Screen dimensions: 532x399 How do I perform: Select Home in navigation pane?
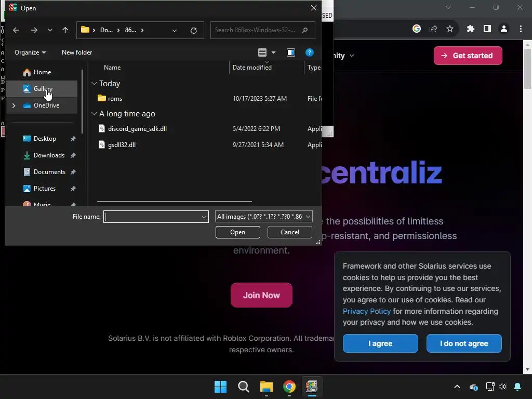[x=42, y=72]
